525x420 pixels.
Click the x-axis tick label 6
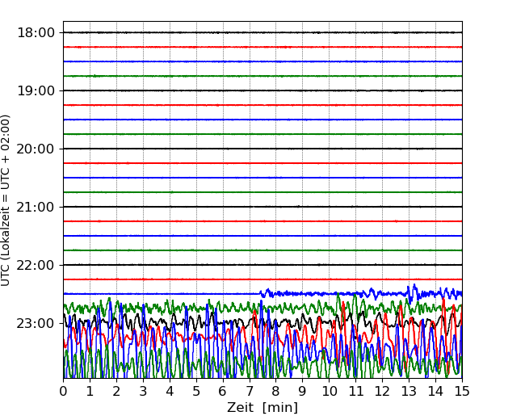click(x=223, y=391)
